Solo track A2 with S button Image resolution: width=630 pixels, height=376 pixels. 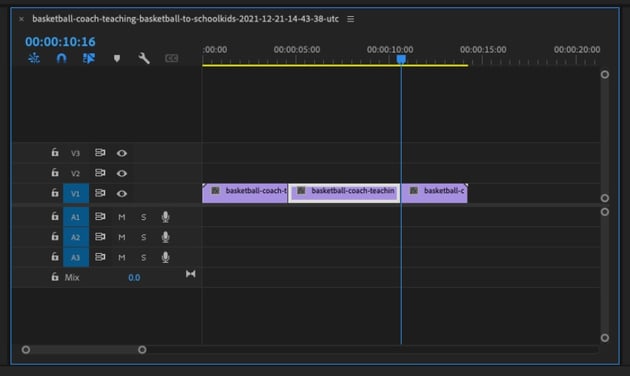pyautogui.click(x=143, y=237)
